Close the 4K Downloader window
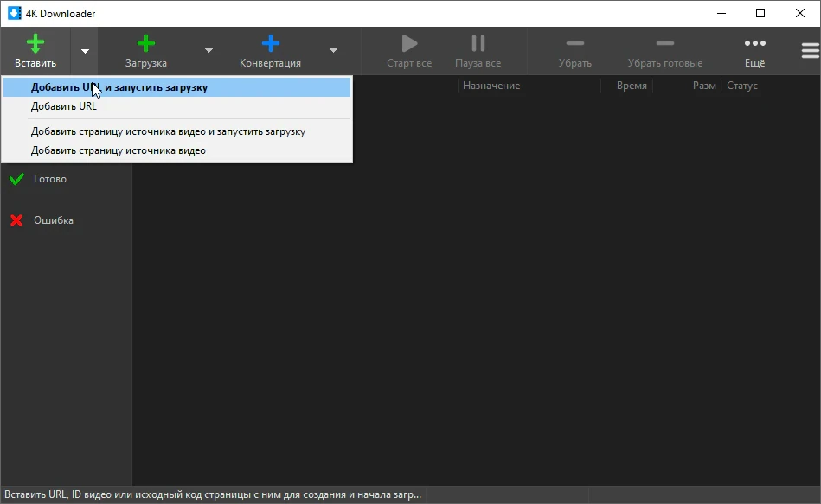 tap(800, 13)
